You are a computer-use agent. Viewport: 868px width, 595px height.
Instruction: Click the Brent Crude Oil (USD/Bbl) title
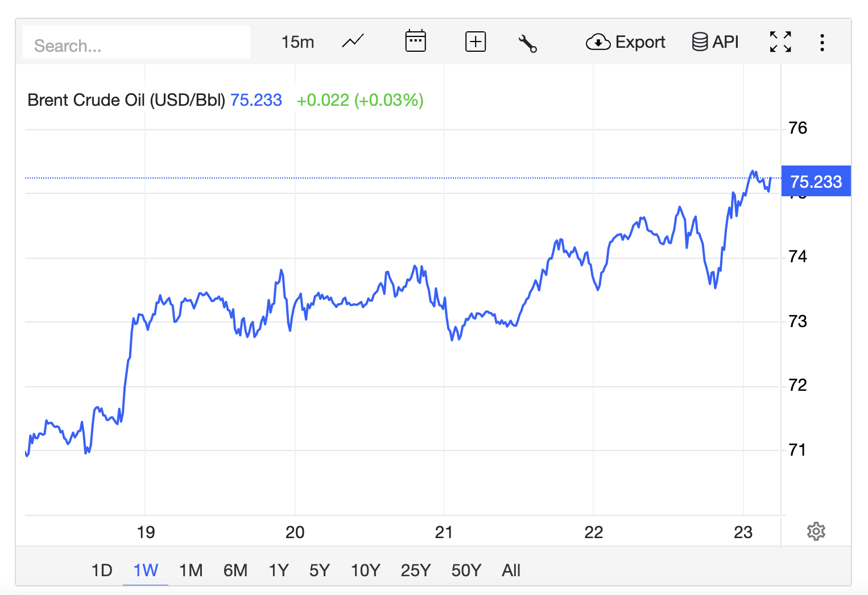coord(126,100)
